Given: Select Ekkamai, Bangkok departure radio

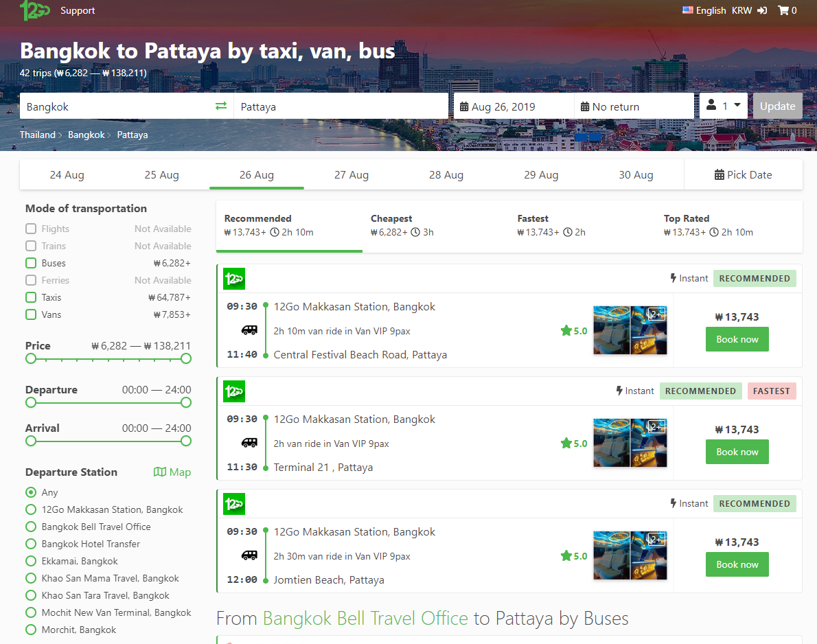Looking at the screenshot, I should [32, 561].
